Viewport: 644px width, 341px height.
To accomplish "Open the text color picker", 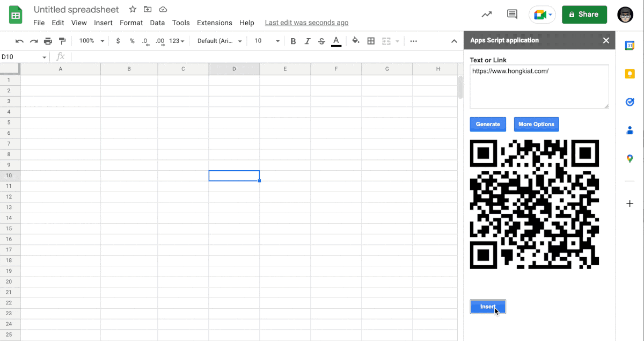I will pos(336,41).
